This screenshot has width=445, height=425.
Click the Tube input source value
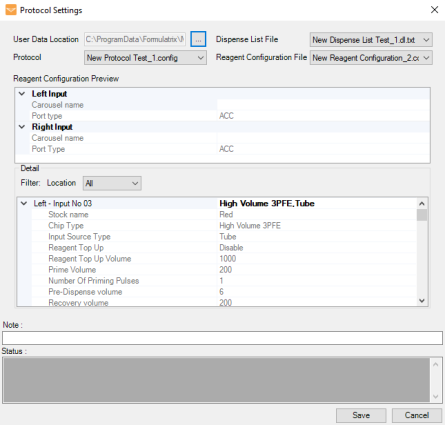pos(228,236)
